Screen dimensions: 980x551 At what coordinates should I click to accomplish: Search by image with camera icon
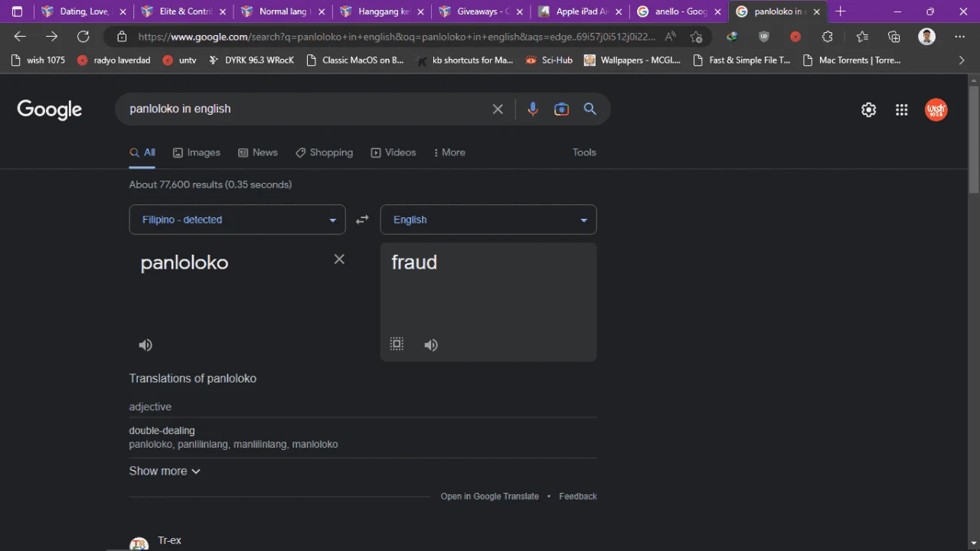coord(561,109)
